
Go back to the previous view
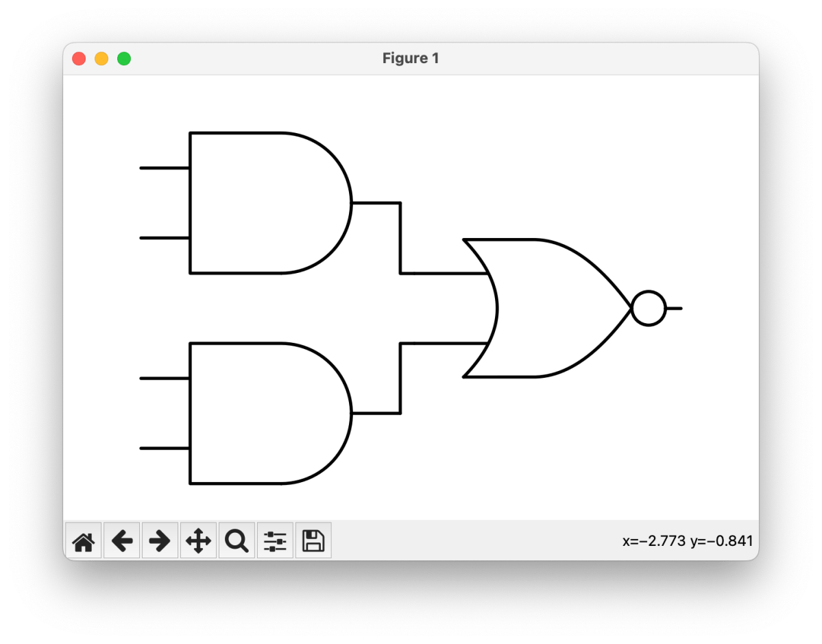click(x=121, y=540)
